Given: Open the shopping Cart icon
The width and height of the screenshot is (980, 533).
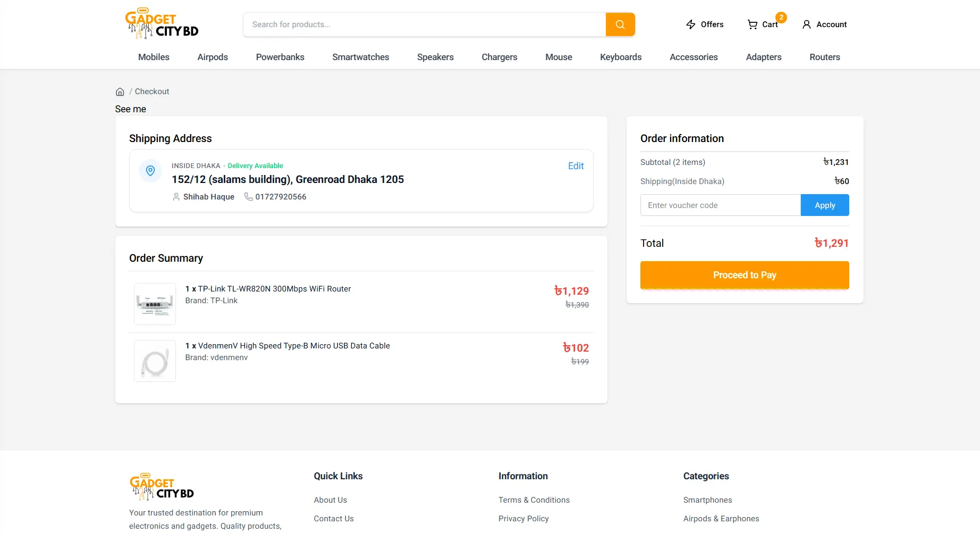Looking at the screenshot, I should (753, 24).
